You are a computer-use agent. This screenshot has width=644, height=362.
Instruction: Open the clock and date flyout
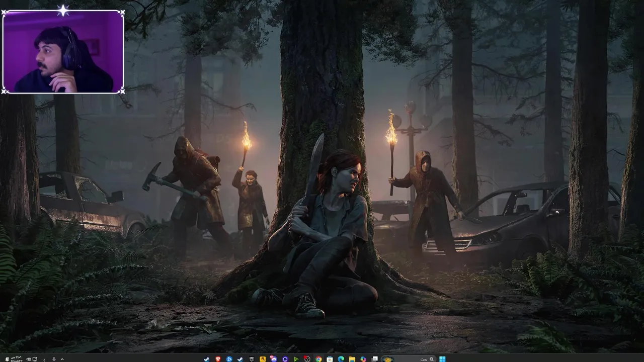click(17, 359)
